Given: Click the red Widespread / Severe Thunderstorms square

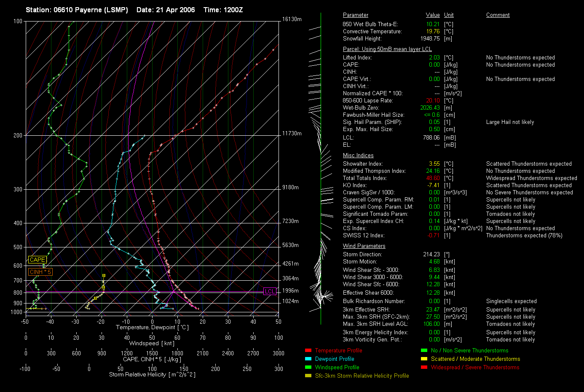Looking at the screenshot, I should 424,368.
